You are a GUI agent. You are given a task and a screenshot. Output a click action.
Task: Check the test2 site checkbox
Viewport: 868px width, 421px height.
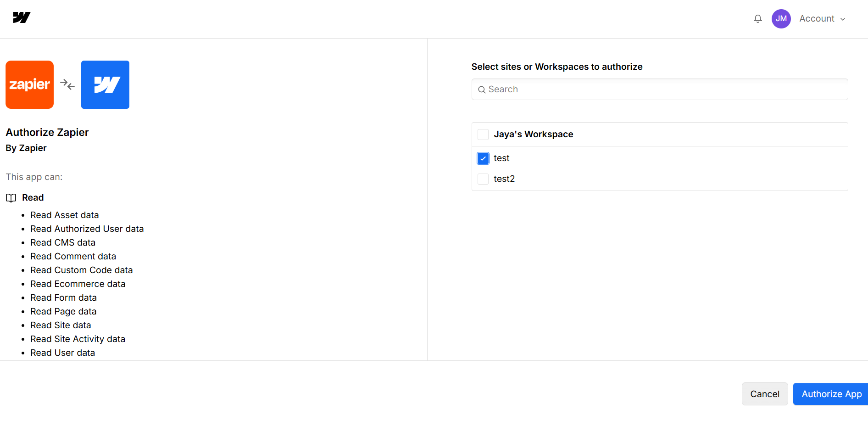tap(483, 179)
